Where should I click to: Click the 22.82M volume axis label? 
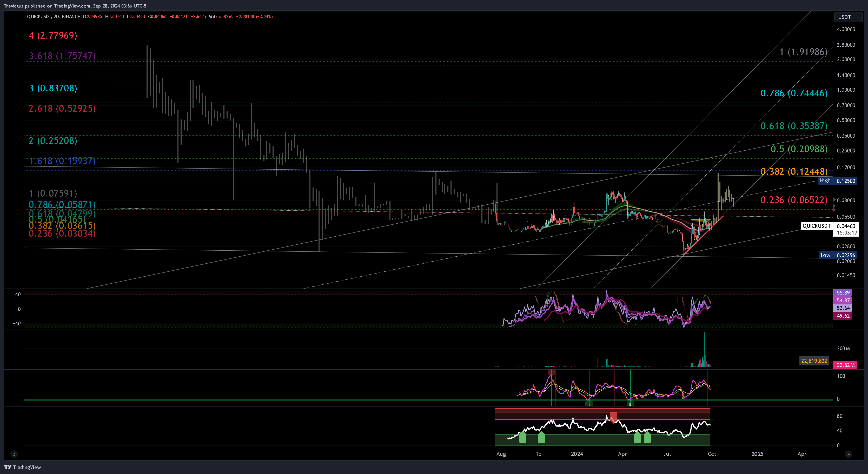pyautogui.click(x=845, y=365)
